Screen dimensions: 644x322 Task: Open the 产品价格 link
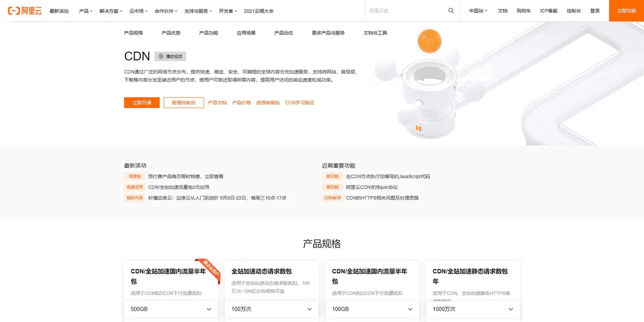tap(241, 103)
